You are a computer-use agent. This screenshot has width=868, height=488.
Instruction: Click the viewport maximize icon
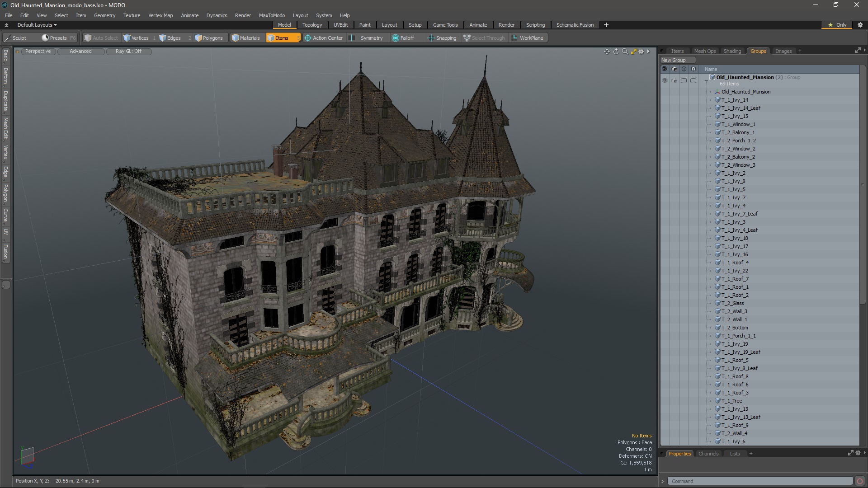click(x=633, y=52)
